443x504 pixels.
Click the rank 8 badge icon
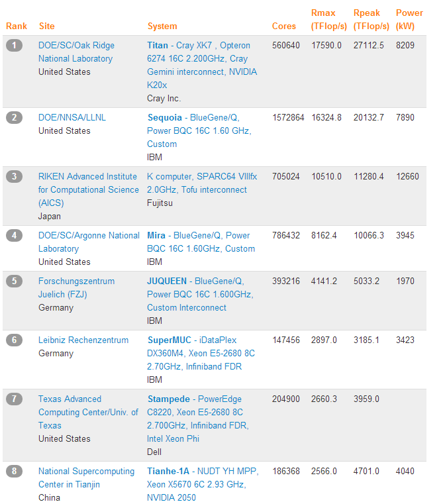[15, 471]
